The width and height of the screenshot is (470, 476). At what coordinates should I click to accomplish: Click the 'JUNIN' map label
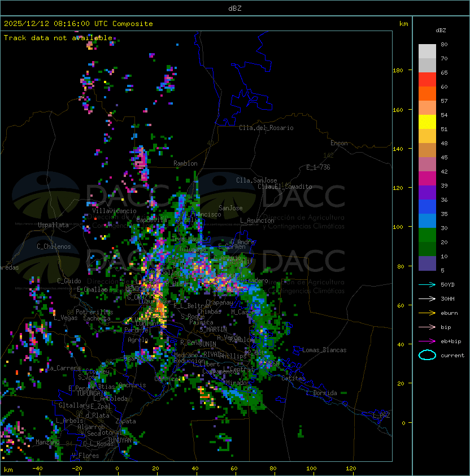207,344
